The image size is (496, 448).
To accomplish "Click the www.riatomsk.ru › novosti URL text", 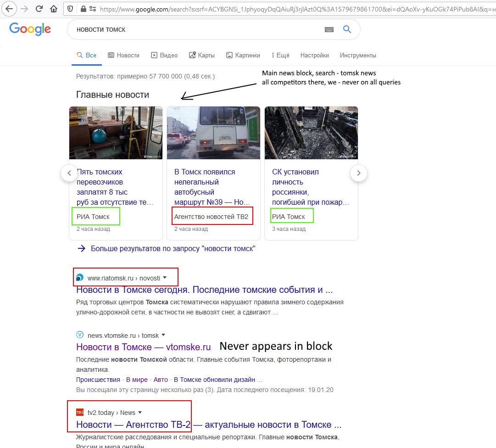I will click(124, 278).
